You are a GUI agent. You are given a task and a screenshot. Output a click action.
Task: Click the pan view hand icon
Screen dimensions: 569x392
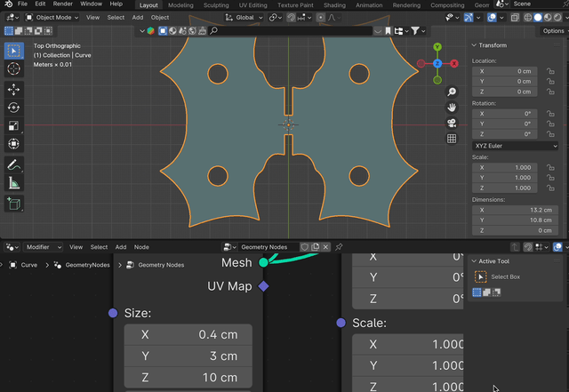coord(452,108)
